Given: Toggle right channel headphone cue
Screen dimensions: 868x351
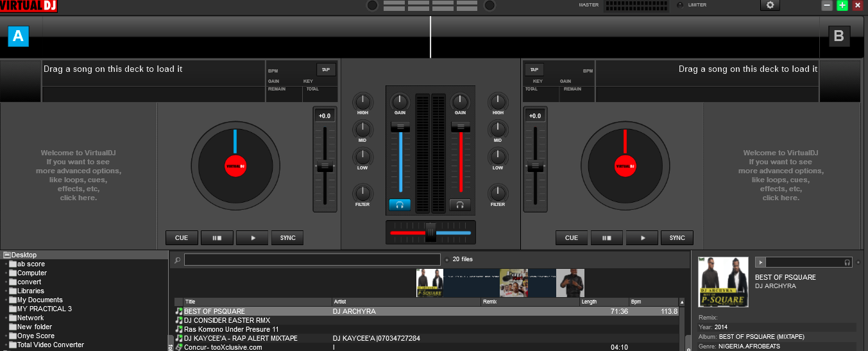Looking at the screenshot, I should 460,205.
